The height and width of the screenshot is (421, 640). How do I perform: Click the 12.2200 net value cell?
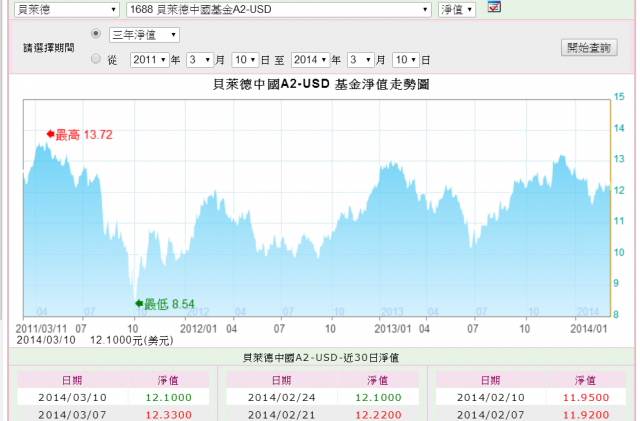pyautogui.click(x=378, y=414)
